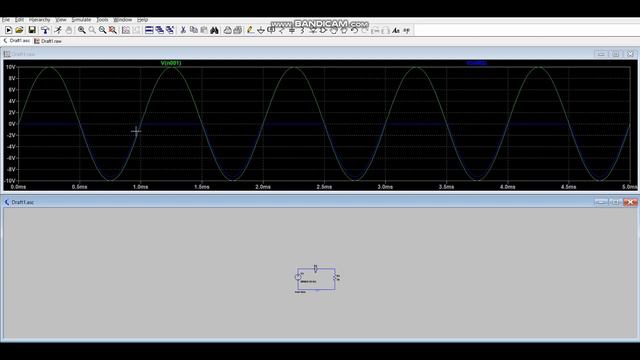Screen dimensions: 640x360
Task: Click the blue trace label in plot
Action: 477,63
